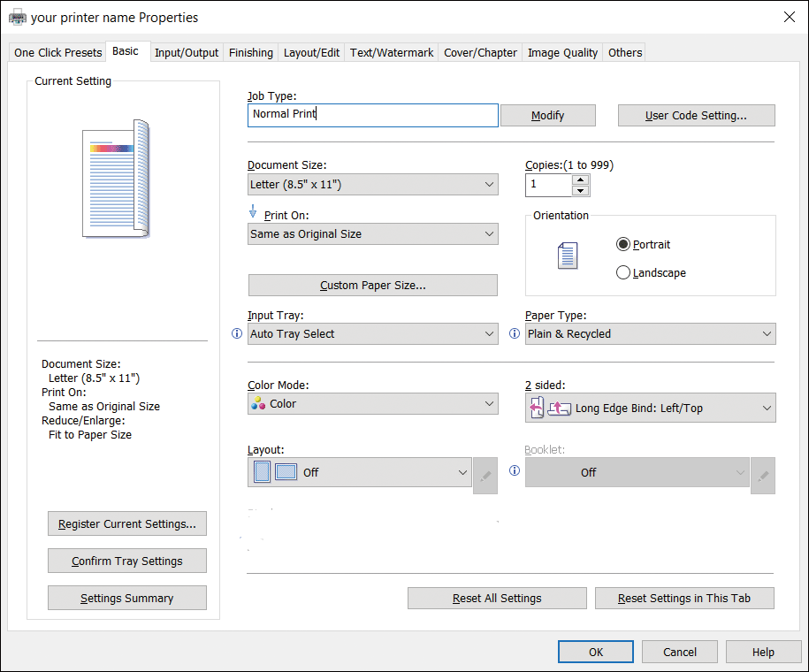Switch to the Finishing tab
Screen dimensions: 809x672
coord(250,52)
